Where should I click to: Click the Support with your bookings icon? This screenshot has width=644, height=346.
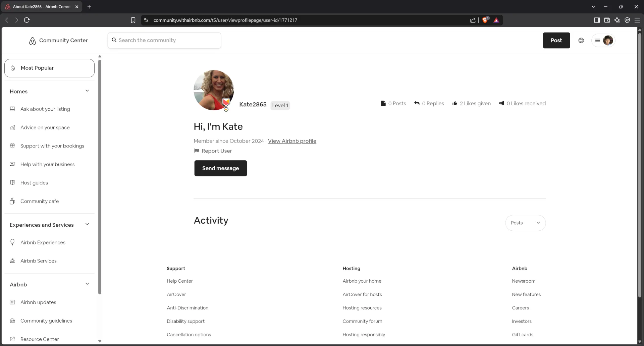[12, 146]
